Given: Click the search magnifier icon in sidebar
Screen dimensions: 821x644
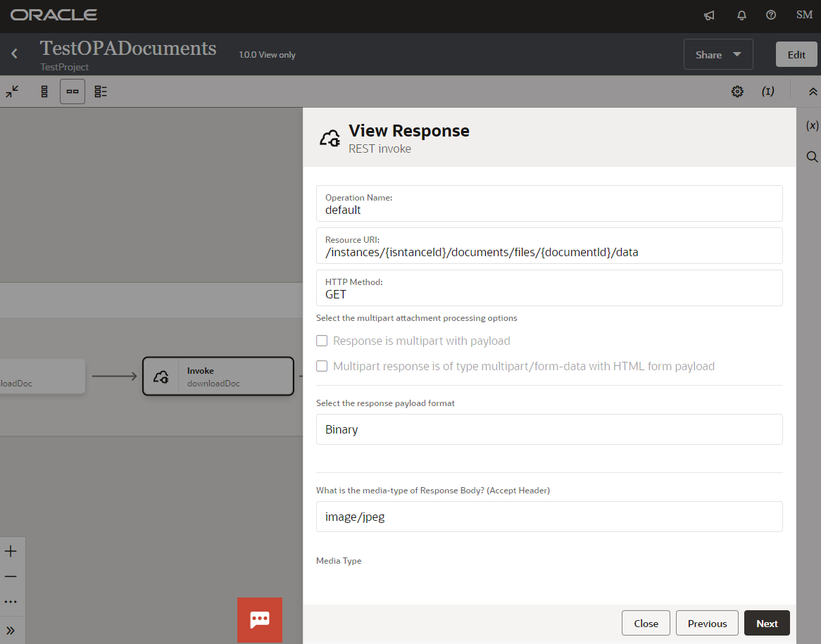Looking at the screenshot, I should 812,156.
